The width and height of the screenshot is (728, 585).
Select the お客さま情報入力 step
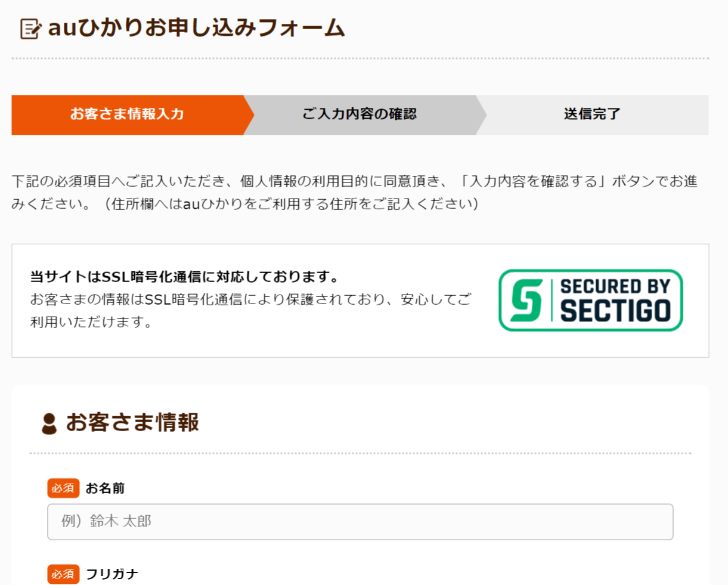pos(127,114)
